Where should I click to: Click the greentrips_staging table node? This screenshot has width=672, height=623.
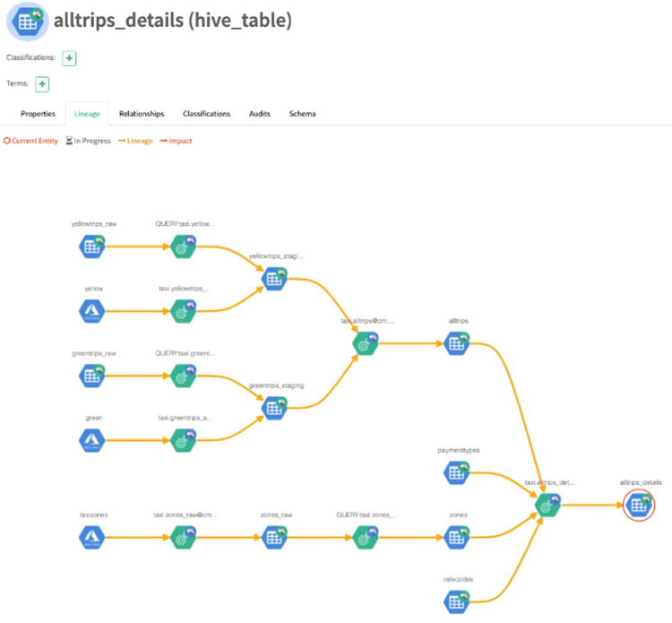pyautogui.click(x=274, y=408)
